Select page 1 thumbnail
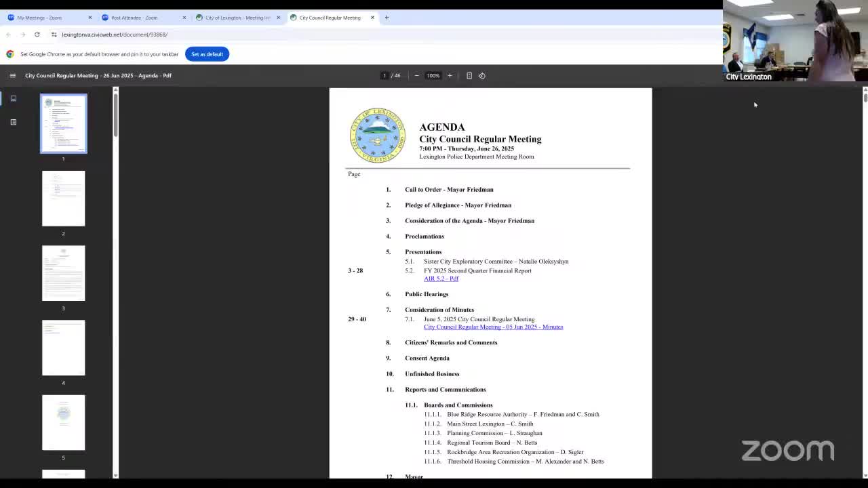The width and height of the screenshot is (868, 488). coord(64,124)
